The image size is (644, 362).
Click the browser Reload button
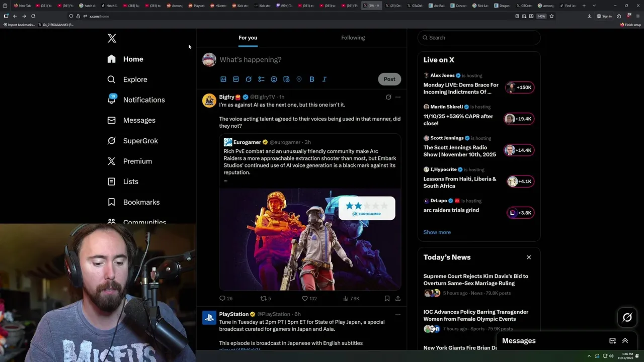pyautogui.click(x=33, y=16)
